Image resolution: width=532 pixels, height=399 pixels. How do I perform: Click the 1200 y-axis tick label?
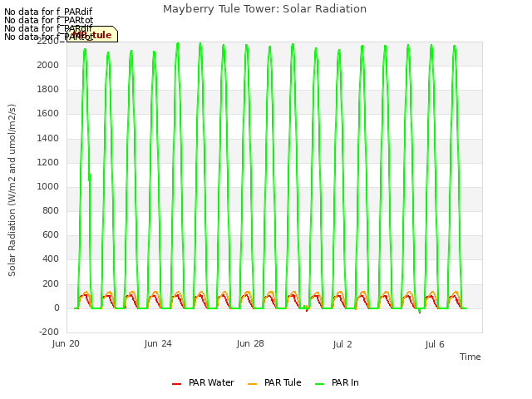[x=48, y=162]
